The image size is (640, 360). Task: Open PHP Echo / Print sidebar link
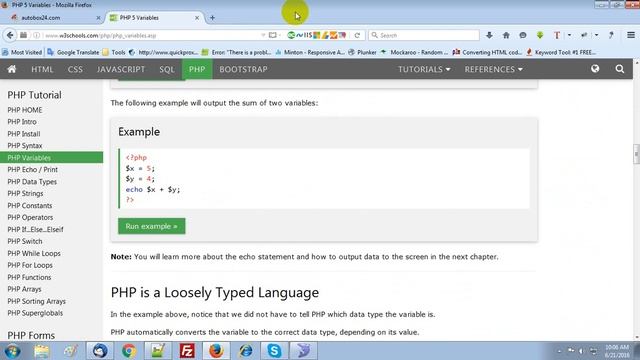[33, 169]
